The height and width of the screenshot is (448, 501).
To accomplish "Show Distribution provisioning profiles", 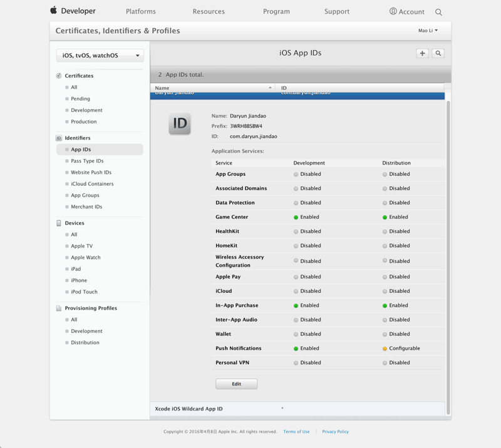I will (x=85, y=343).
